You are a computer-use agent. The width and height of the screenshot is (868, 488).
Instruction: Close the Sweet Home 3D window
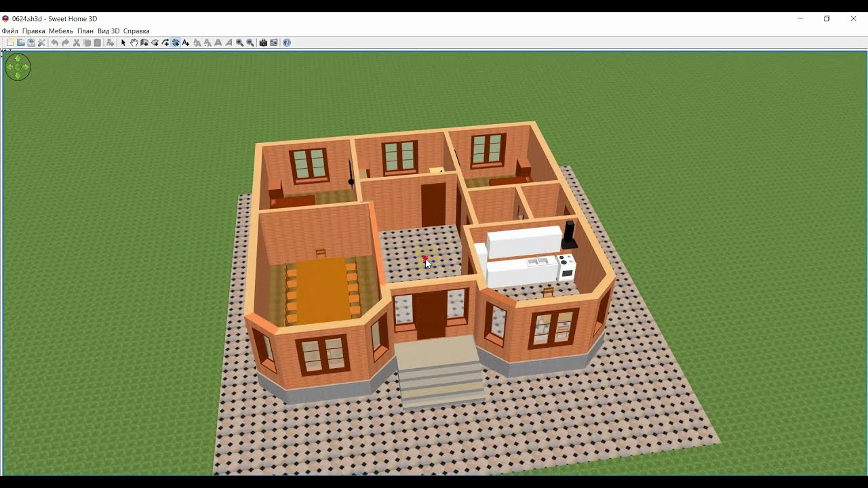coord(853,19)
